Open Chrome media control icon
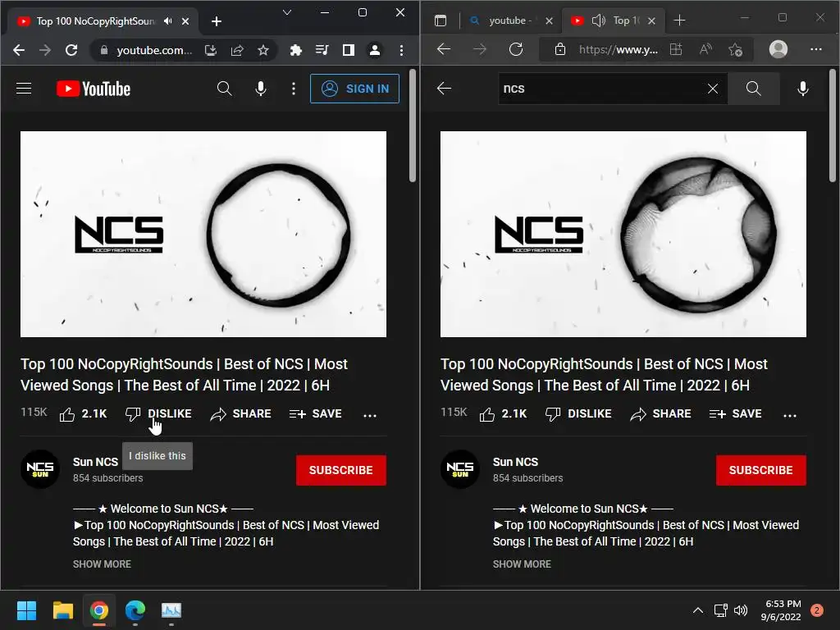This screenshot has height=630, width=840. 322,50
